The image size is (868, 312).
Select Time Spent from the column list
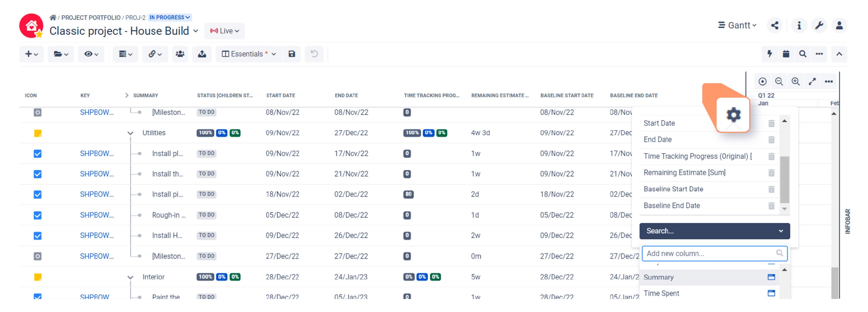(709, 294)
